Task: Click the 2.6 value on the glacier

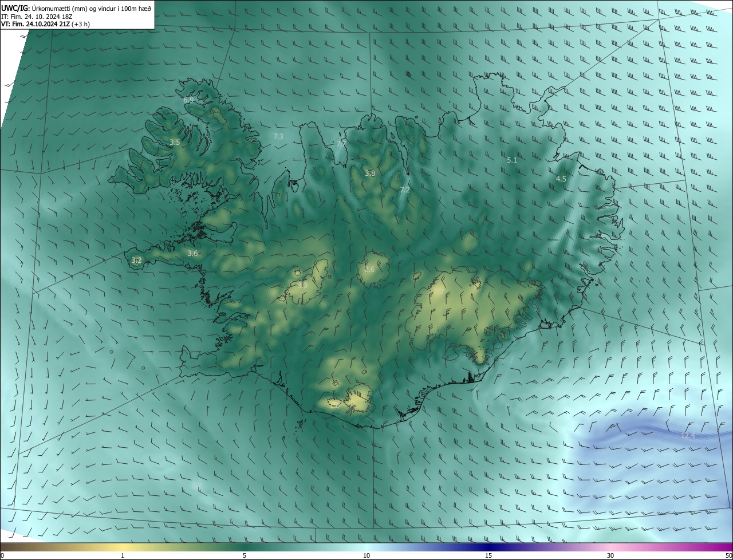Action: pos(369,269)
